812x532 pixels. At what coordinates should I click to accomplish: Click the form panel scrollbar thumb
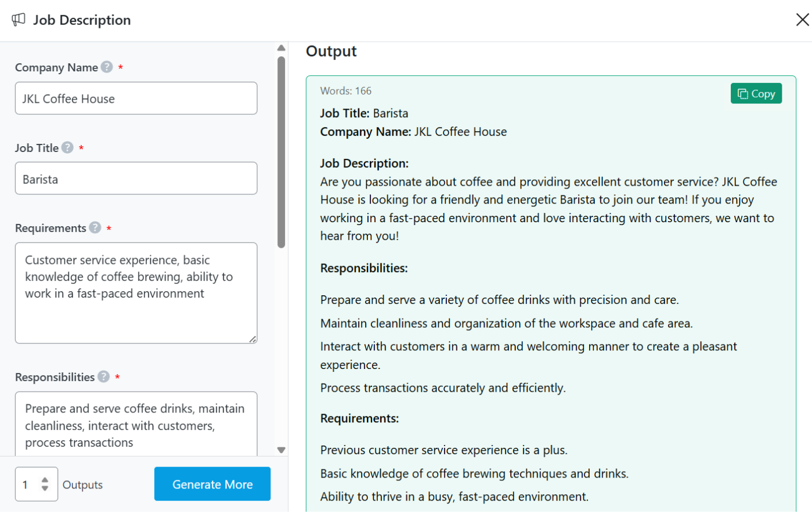(282, 152)
